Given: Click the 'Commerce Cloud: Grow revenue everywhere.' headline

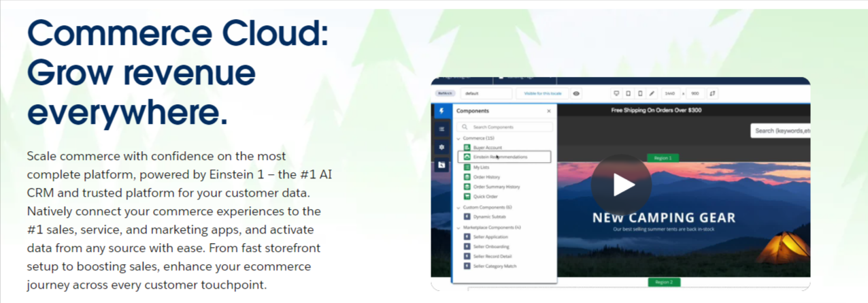Looking at the screenshot, I should coord(178,73).
